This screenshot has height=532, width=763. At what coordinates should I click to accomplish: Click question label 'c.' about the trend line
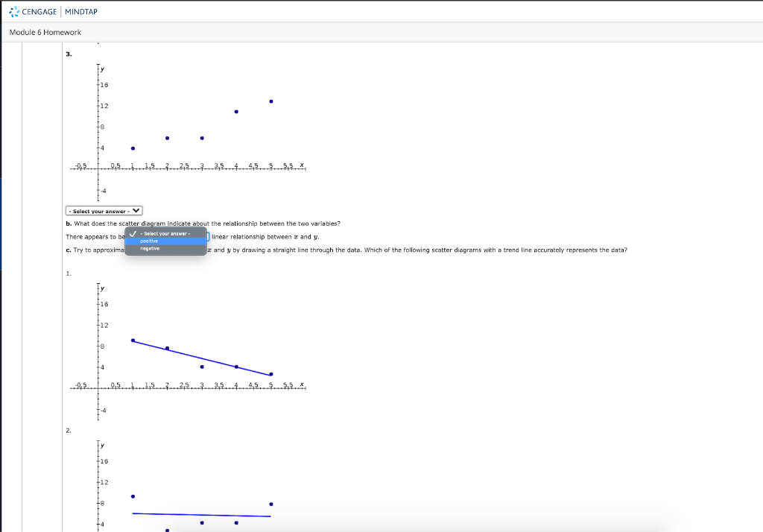[x=68, y=250]
